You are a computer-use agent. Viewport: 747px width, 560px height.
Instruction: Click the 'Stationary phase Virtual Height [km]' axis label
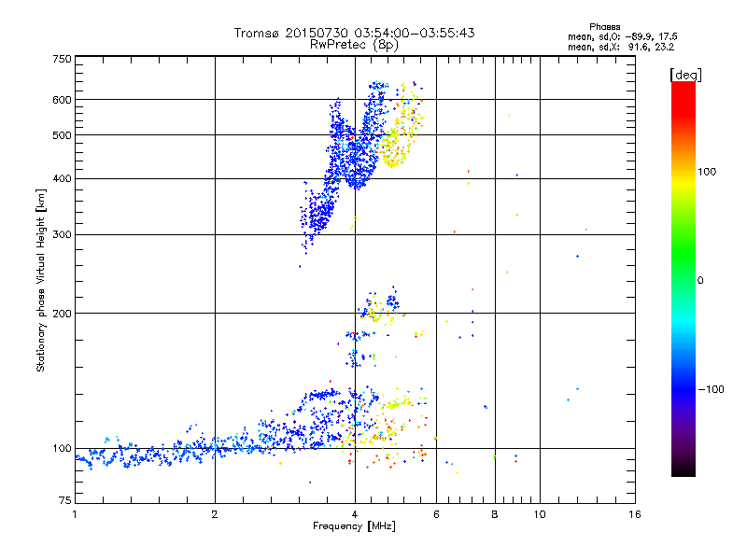coord(41,281)
